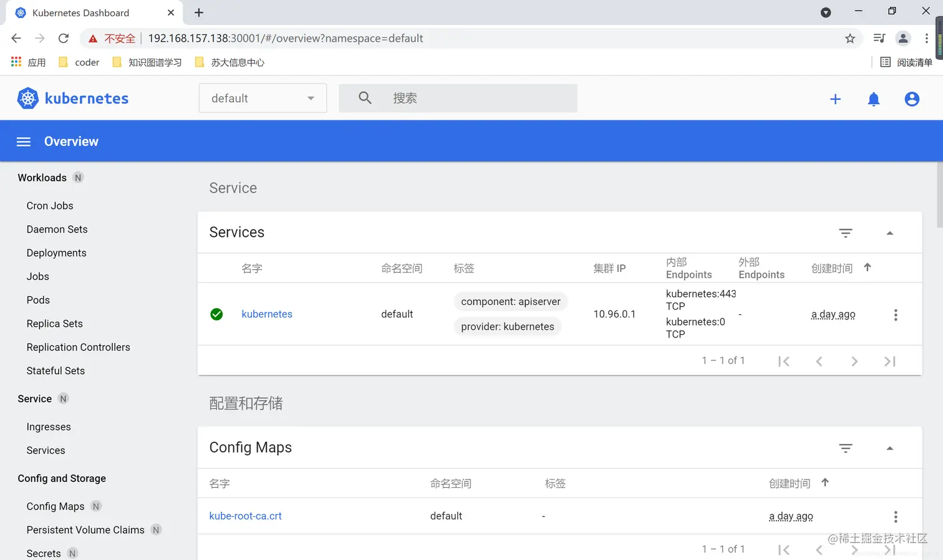Open Jobs in the sidebar
Viewport: 943px width, 560px height.
click(x=37, y=277)
